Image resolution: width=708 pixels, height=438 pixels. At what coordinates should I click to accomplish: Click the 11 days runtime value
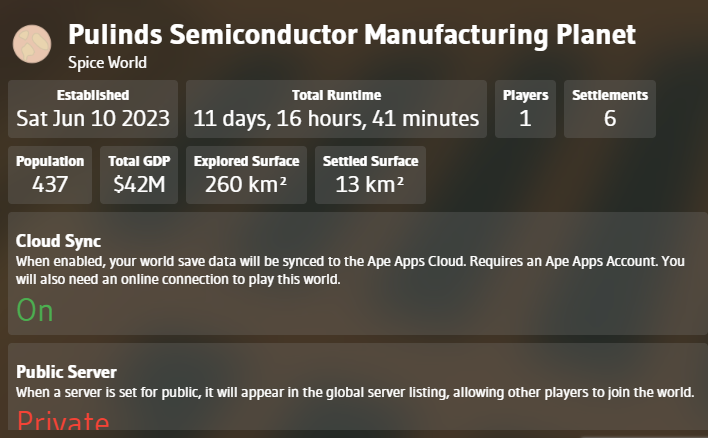pyautogui.click(x=336, y=119)
